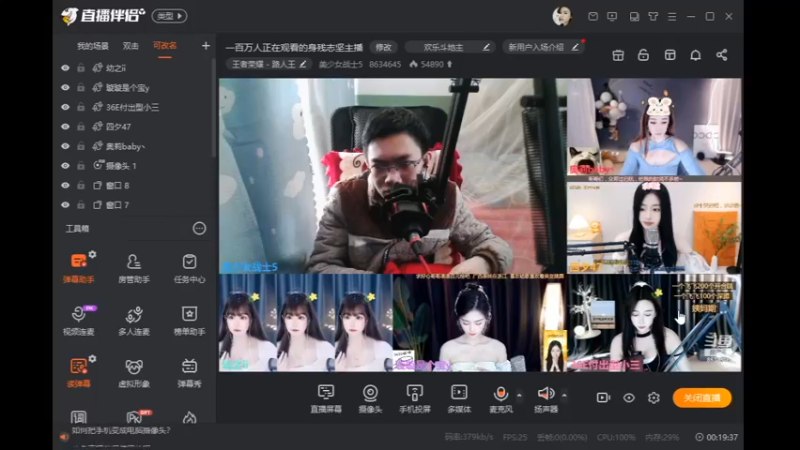Select 奥莉baby video tile in preview
This screenshot has height=450, width=800.
tap(654, 130)
